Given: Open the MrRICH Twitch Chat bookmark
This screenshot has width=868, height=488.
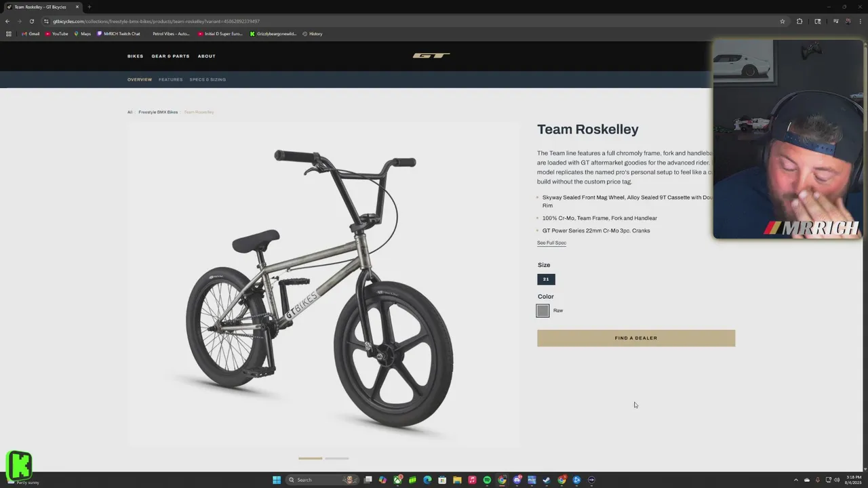Looking at the screenshot, I should point(119,34).
